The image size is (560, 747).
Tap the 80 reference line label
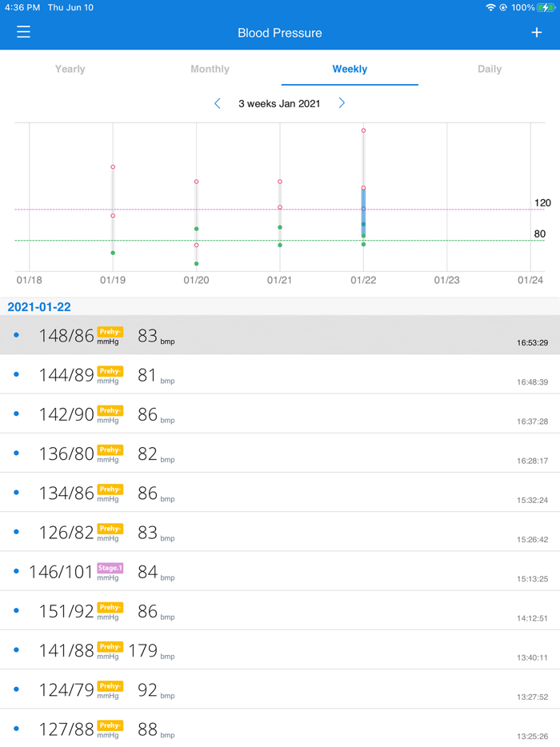[x=539, y=234]
